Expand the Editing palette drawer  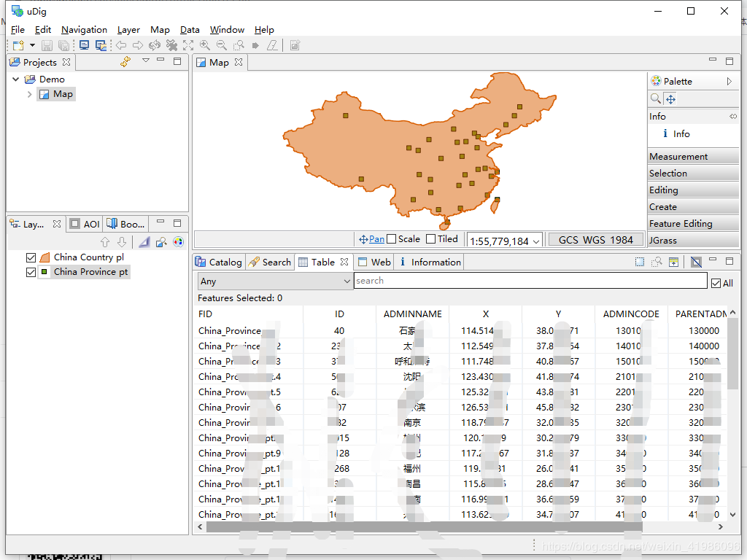click(x=693, y=190)
